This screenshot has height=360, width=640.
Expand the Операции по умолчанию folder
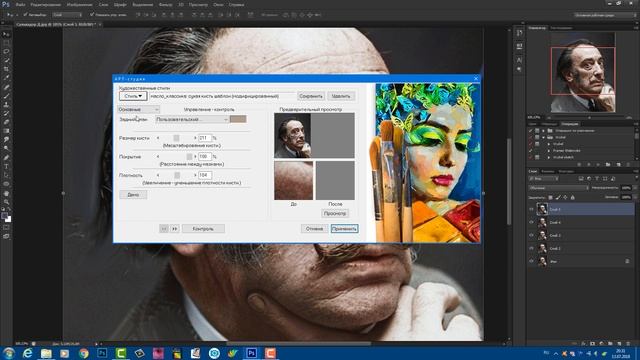[x=543, y=131]
